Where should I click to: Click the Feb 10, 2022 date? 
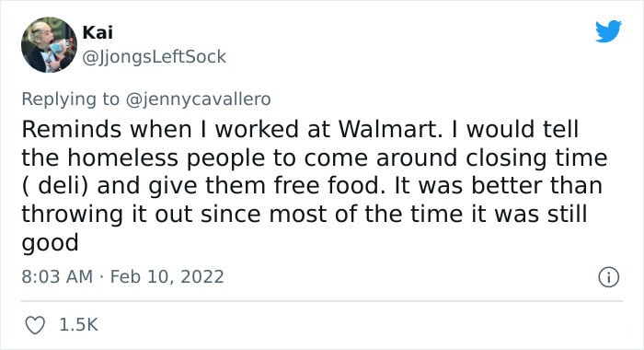(x=167, y=276)
